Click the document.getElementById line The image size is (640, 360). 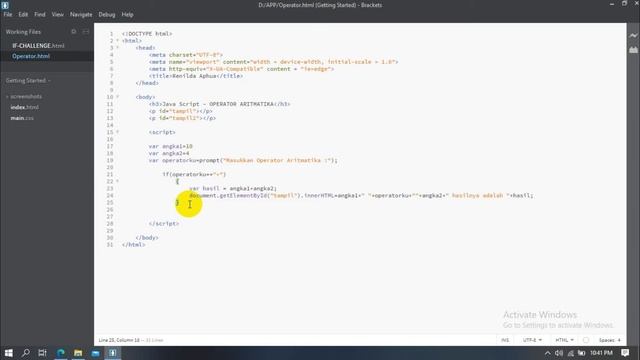click(x=361, y=196)
